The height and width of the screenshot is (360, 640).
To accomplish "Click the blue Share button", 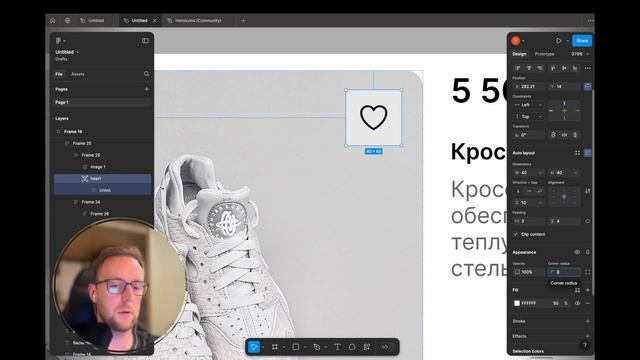I will (582, 40).
